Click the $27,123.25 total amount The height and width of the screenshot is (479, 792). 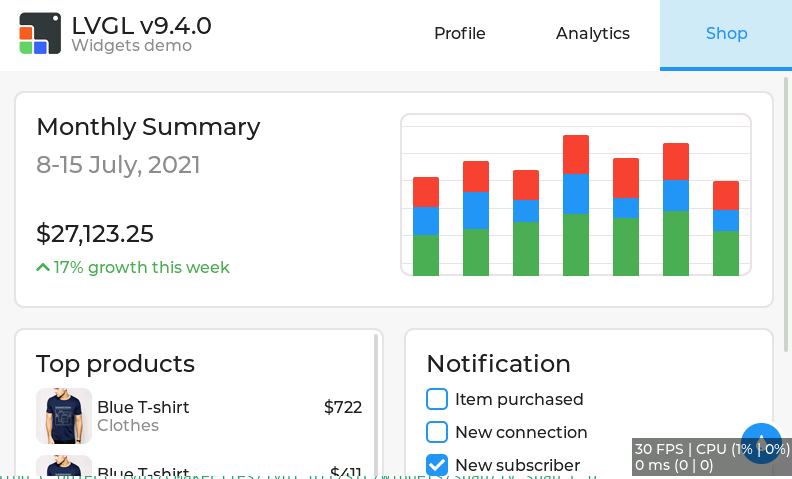95,234
